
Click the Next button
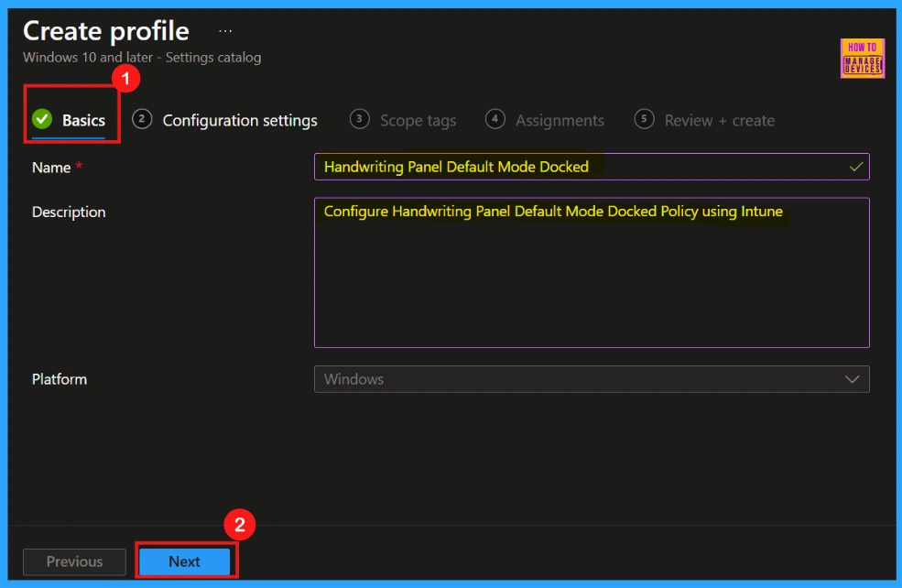tap(185, 561)
